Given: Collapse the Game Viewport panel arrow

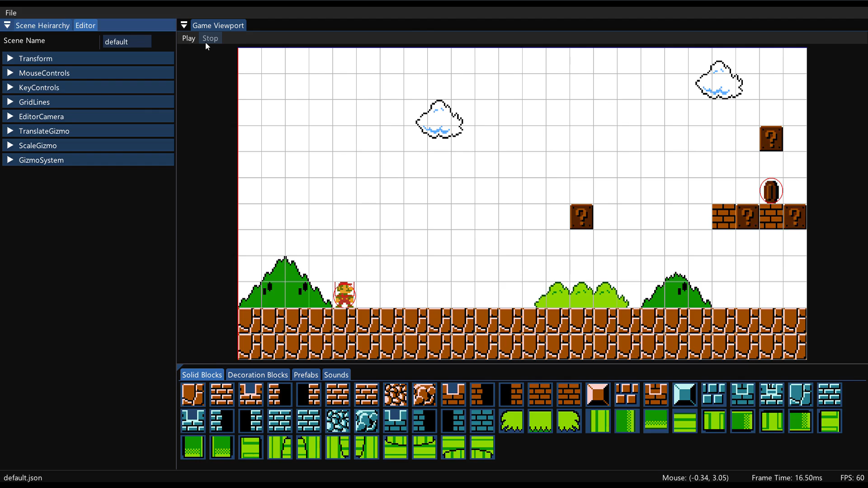Looking at the screenshot, I should [x=184, y=25].
